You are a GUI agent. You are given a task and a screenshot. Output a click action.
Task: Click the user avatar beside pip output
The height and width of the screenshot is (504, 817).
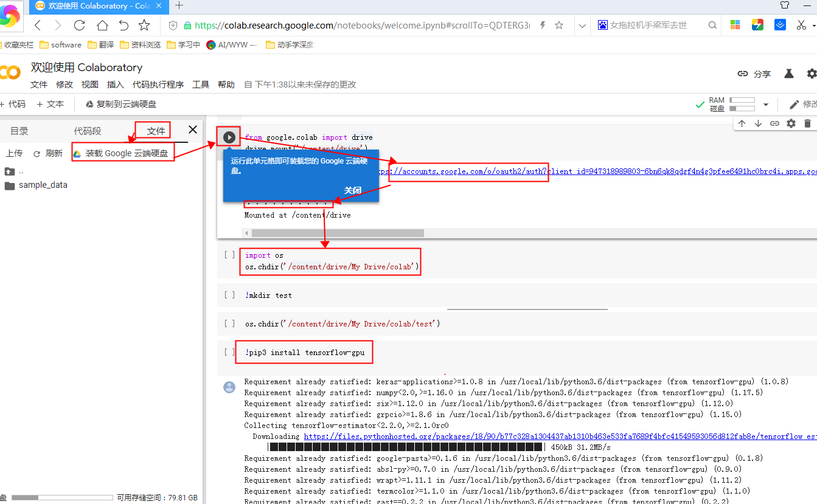point(229,387)
